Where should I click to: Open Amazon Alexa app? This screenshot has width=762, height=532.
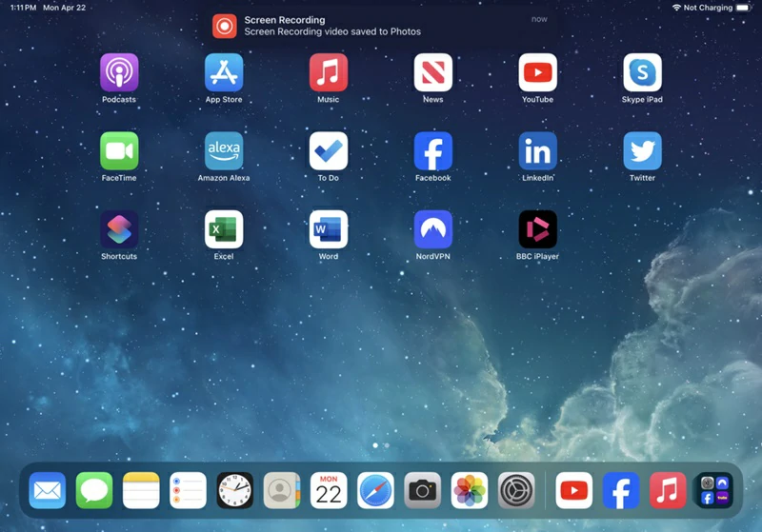click(224, 151)
